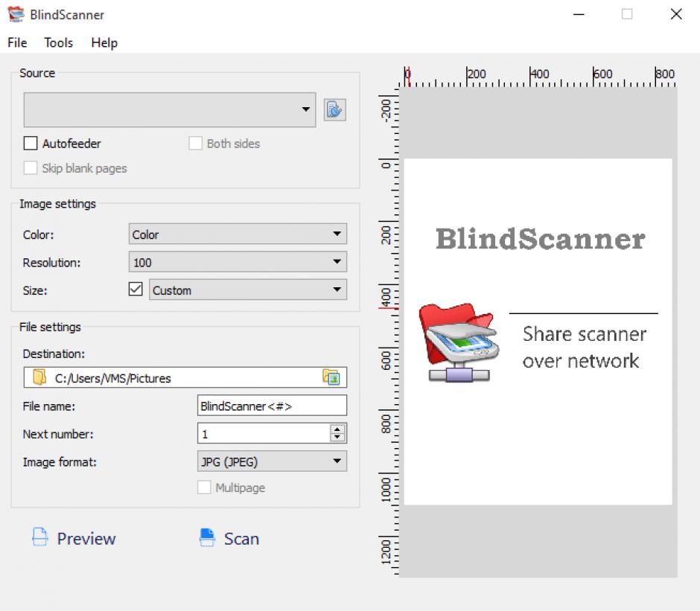
Task: Click the blue Scan page icon
Action: (x=207, y=537)
